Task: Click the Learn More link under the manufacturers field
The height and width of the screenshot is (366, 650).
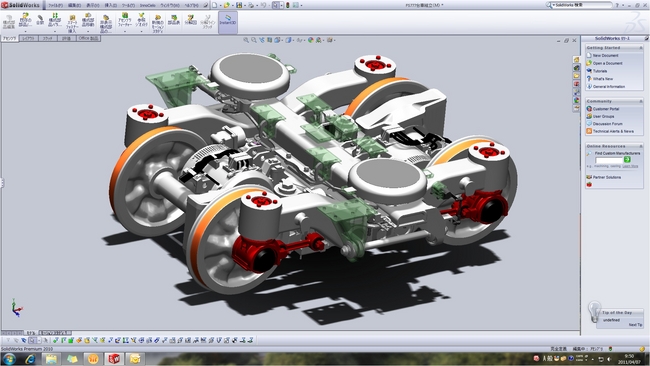Action: [x=630, y=166]
